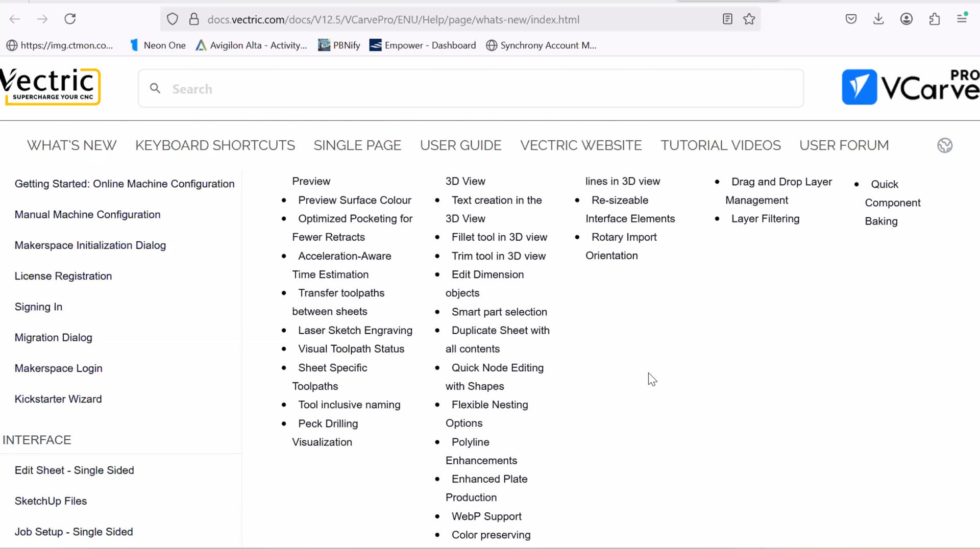
Task: Click Transfer toolpaths between sheets
Action: tap(338, 302)
